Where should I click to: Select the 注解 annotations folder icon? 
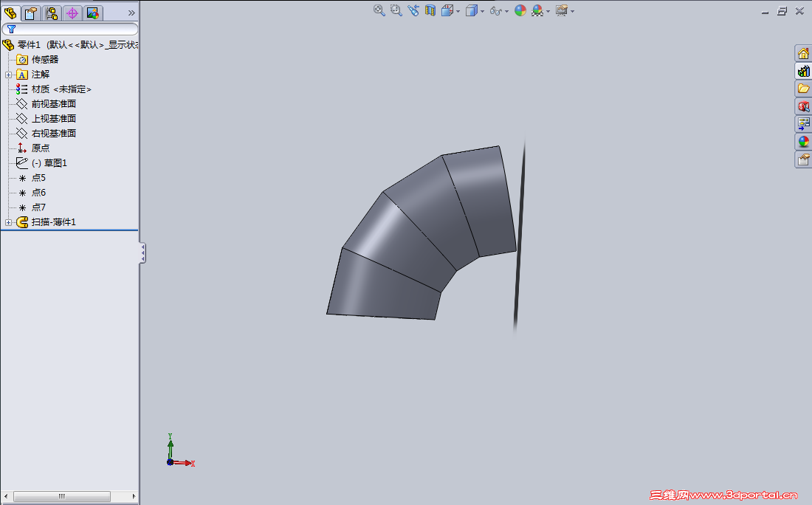point(21,75)
